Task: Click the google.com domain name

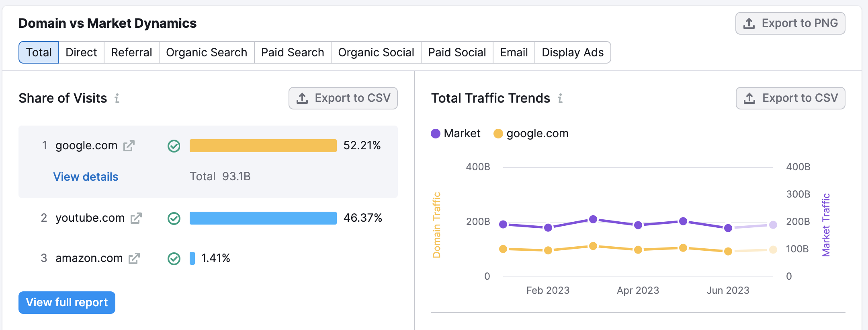Action: coord(86,146)
